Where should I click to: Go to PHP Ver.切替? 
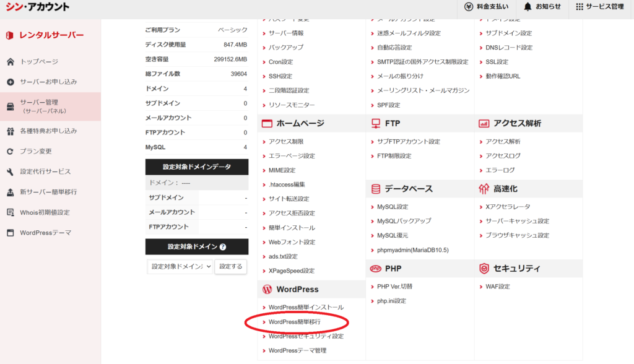pos(394,287)
